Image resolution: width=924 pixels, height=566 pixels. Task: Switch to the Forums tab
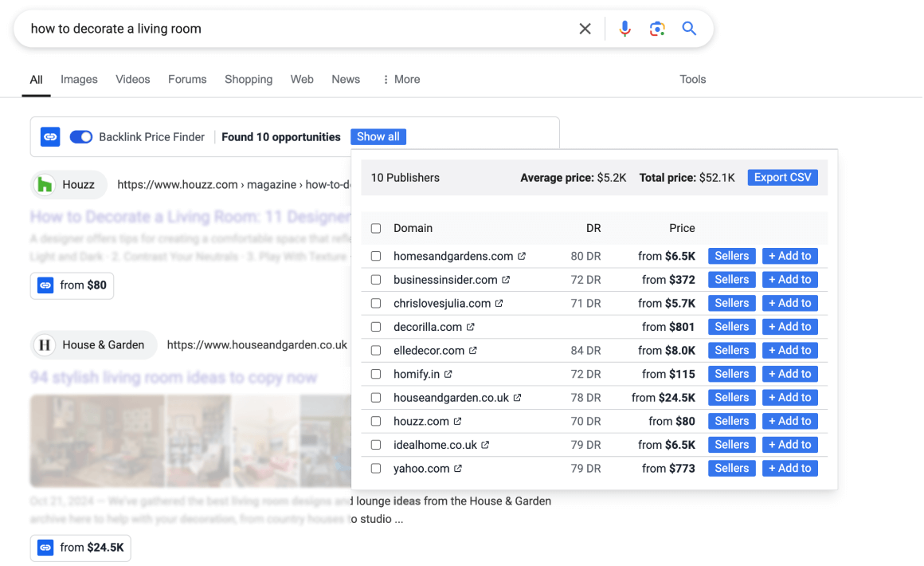coord(187,79)
